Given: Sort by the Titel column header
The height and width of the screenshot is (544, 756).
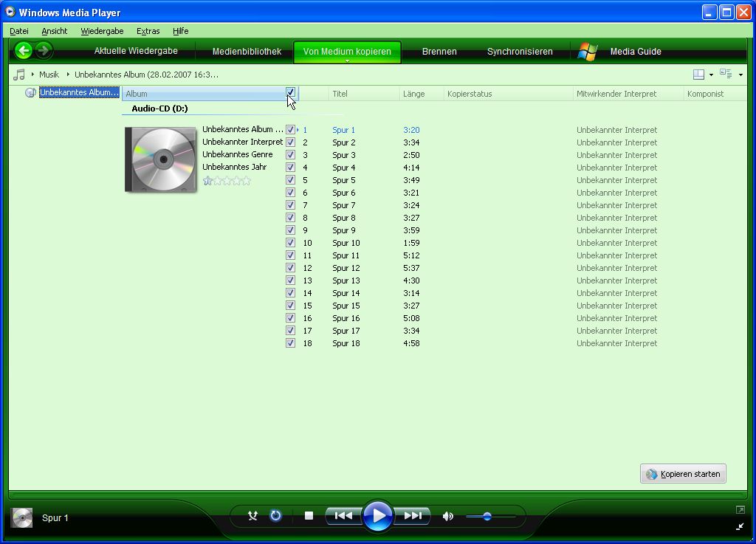Looking at the screenshot, I should click(x=364, y=94).
